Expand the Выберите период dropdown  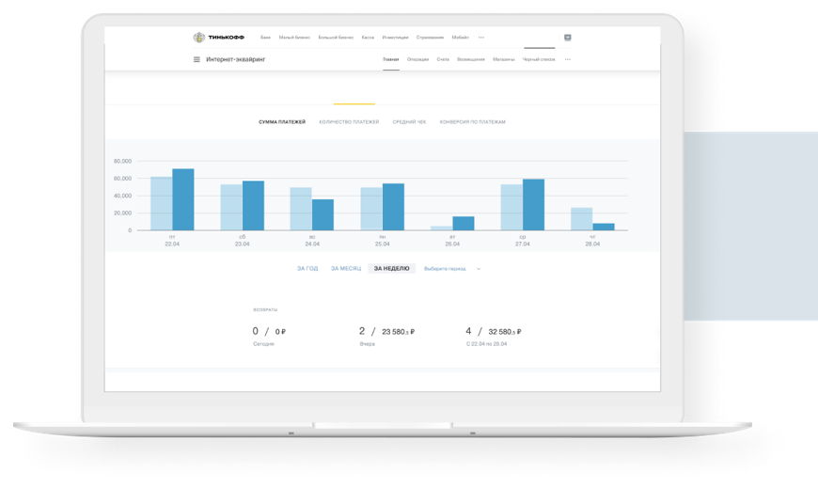(x=445, y=269)
